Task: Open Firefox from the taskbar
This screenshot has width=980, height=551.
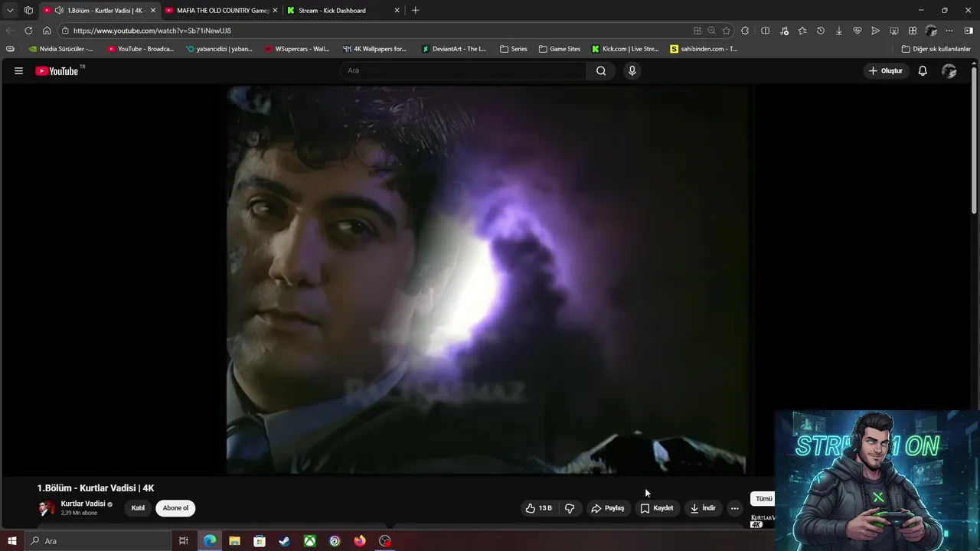Action: [x=360, y=541]
